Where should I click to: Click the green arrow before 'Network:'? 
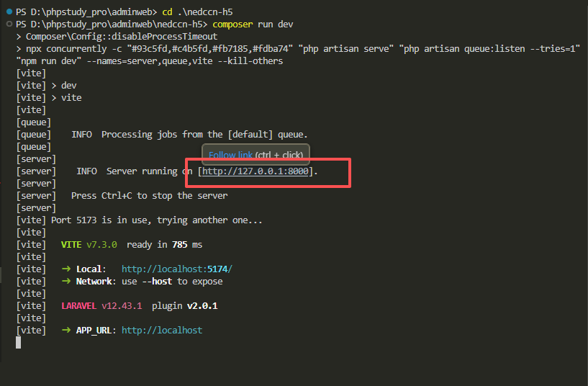(66, 281)
